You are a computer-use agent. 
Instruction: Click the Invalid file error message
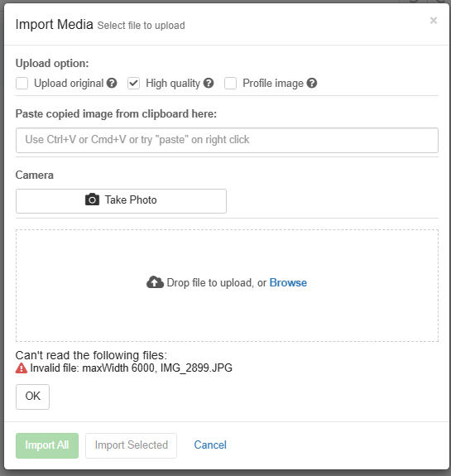pos(131,368)
